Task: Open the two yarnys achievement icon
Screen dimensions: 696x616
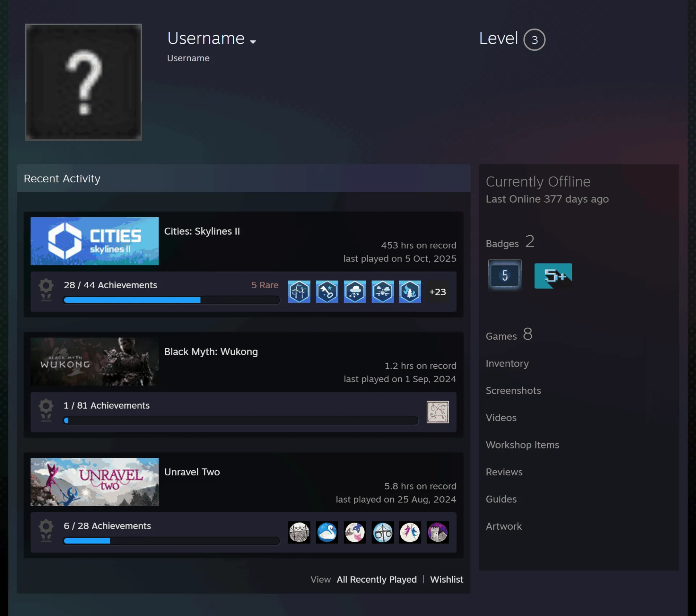Action: pos(410,532)
